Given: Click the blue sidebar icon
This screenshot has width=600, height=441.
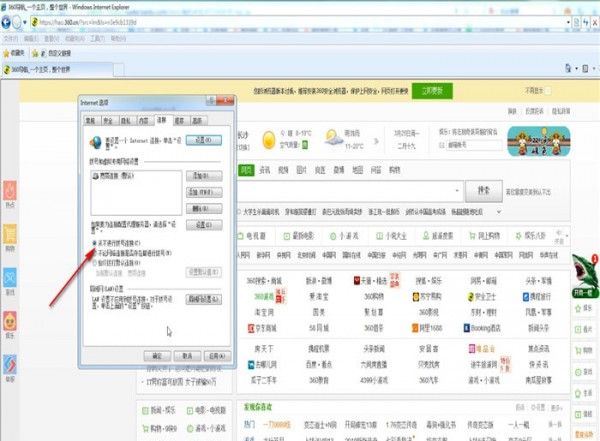Looking at the screenshot, I should click(x=10, y=278).
